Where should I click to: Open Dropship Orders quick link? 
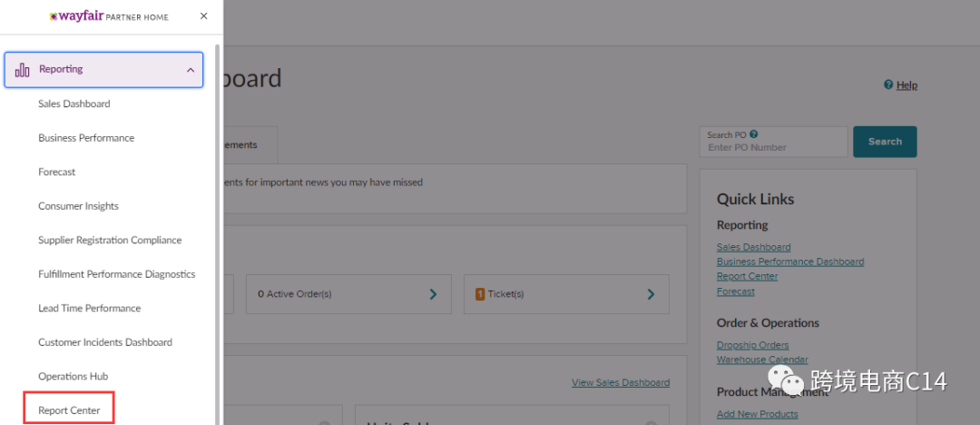tap(753, 345)
